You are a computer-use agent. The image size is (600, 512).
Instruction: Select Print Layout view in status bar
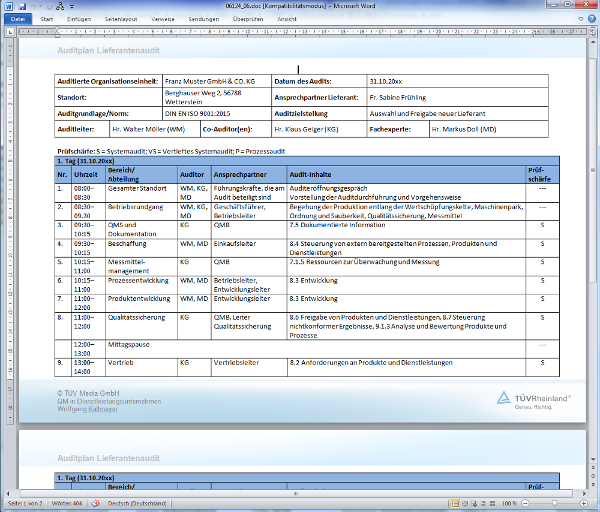454,503
